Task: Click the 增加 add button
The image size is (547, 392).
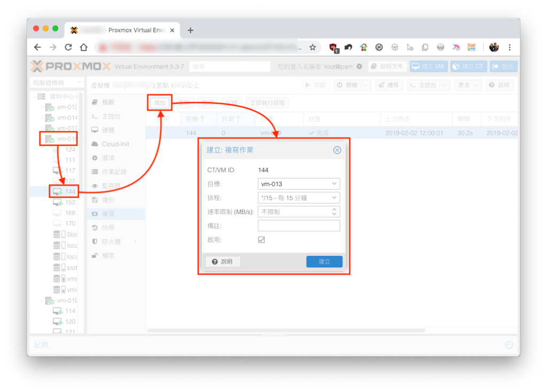Action: coord(160,103)
